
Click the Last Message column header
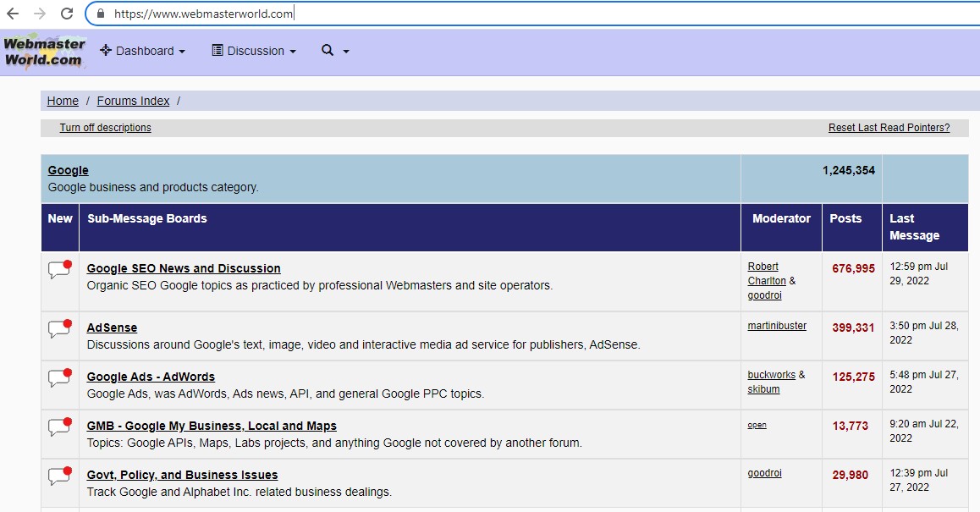pos(914,227)
